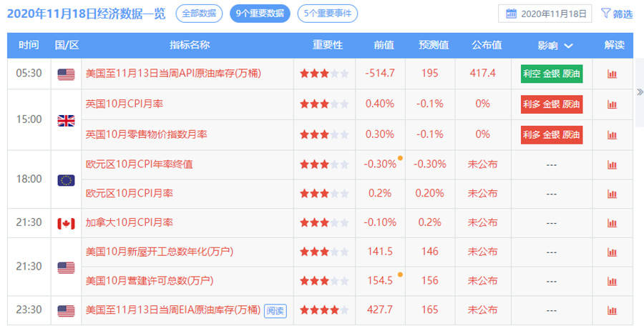Screen dimensions: 644x336
Task: Switch to 全部数据 tab
Action: [199, 14]
